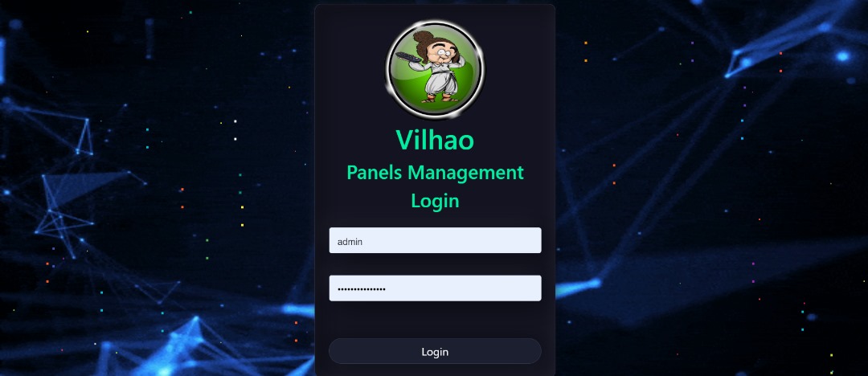Click the green Login heading text
Screen dimensions: 868x376
tap(435, 201)
